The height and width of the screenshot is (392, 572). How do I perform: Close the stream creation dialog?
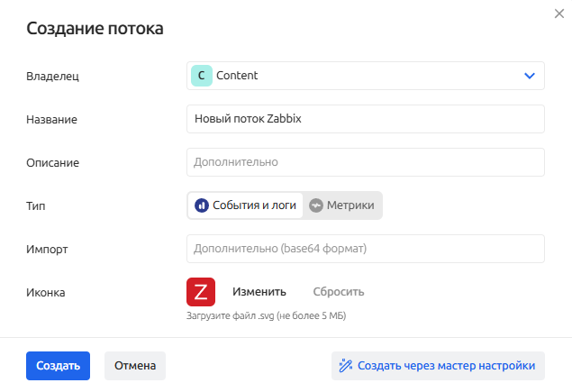point(557,13)
